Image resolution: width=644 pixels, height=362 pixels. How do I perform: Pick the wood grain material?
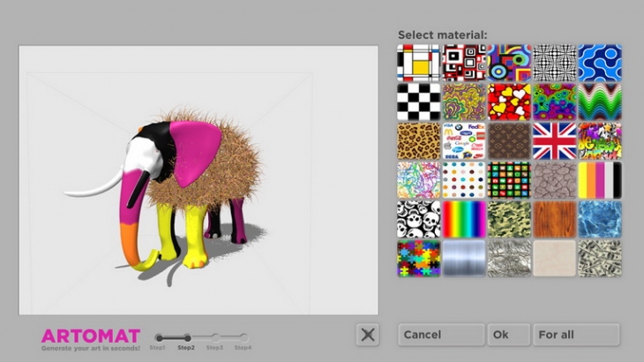click(x=555, y=220)
